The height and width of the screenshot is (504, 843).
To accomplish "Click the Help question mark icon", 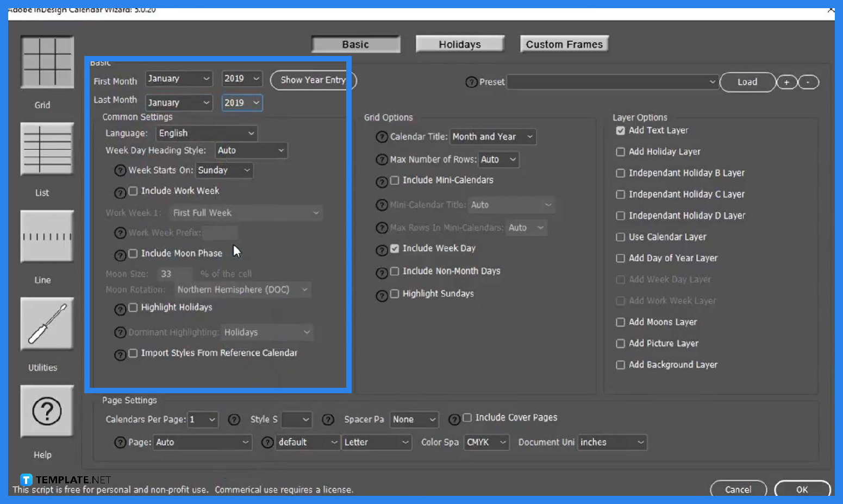I will (x=46, y=411).
